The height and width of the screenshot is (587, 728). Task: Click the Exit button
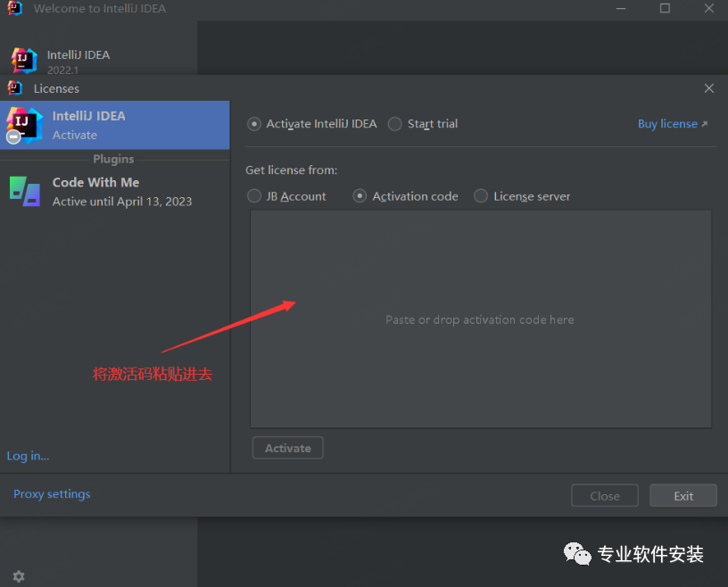point(682,496)
